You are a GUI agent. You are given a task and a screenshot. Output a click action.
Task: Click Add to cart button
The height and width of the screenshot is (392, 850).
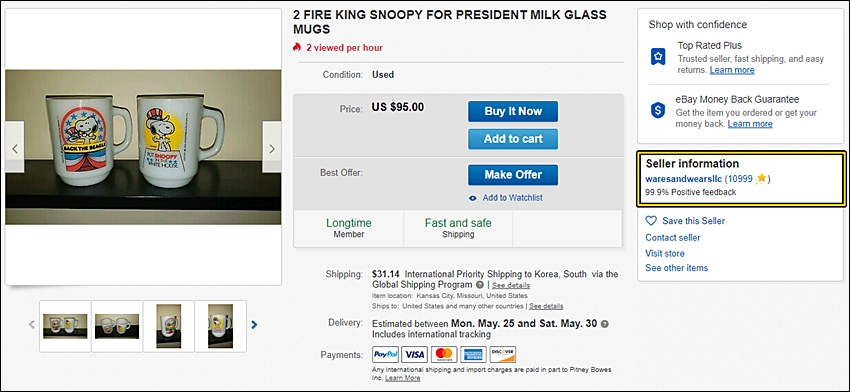pyautogui.click(x=513, y=139)
